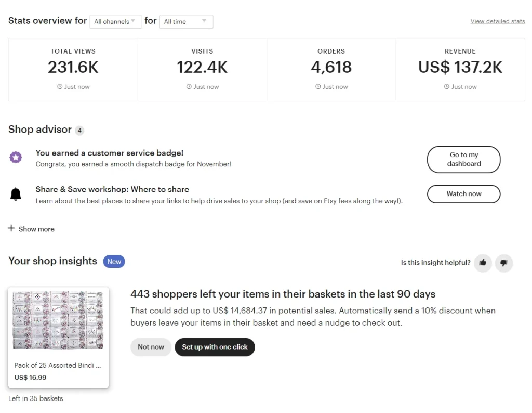Open the All time period dropdown
532x413 pixels.
(186, 21)
